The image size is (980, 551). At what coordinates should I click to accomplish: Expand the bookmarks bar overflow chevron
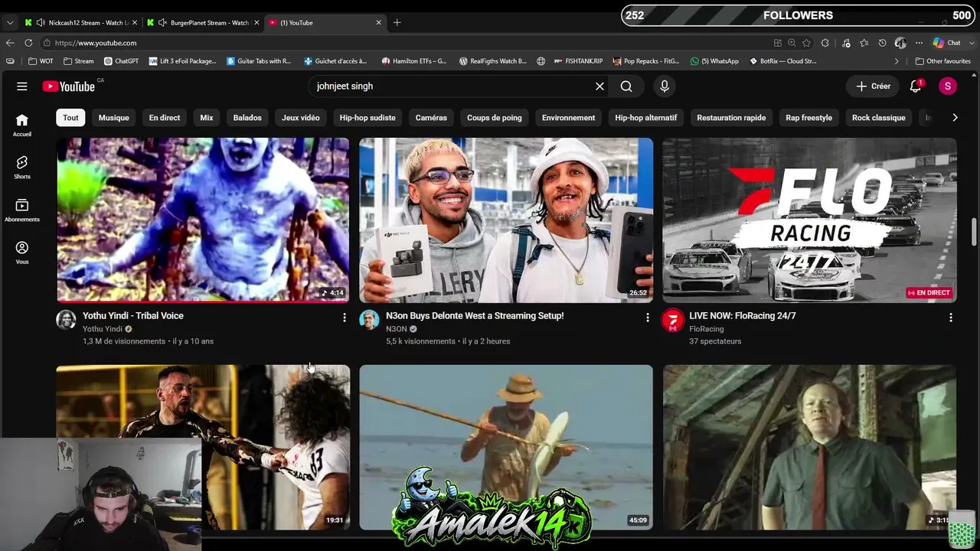click(x=897, y=61)
